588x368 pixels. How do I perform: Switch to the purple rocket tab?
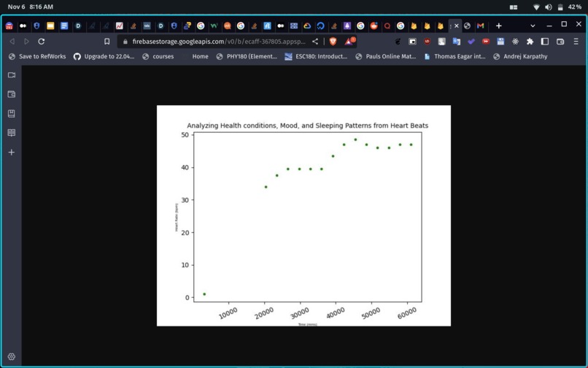[x=347, y=26]
